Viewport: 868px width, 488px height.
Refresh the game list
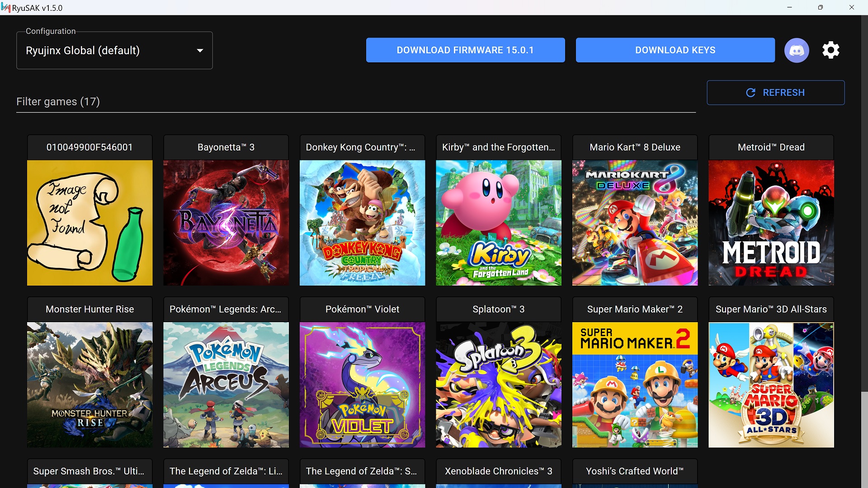tap(775, 93)
